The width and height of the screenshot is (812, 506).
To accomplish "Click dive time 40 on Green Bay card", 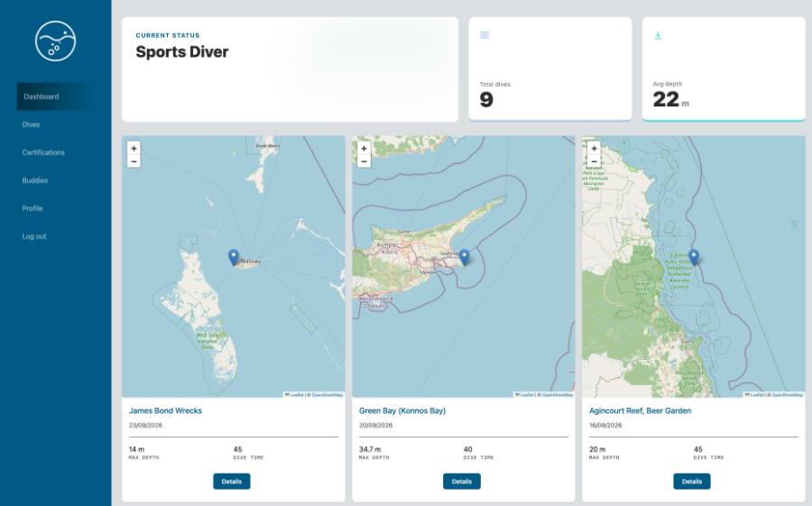I will tap(468, 449).
